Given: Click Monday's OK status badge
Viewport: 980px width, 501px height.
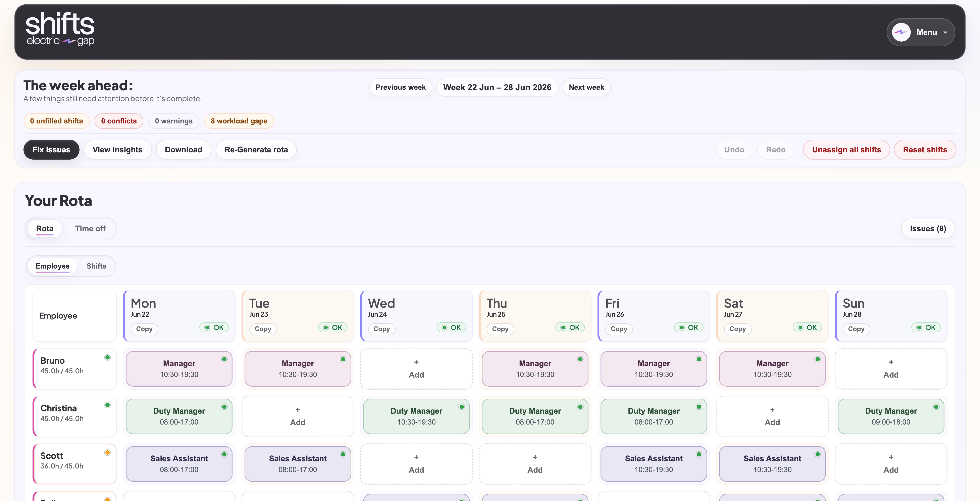Looking at the screenshot, I should tap(214, 328).
